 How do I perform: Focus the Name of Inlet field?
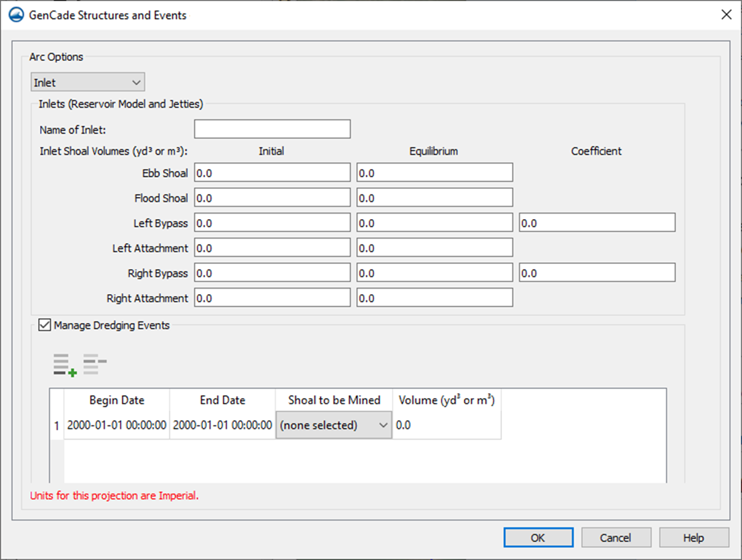273,129
